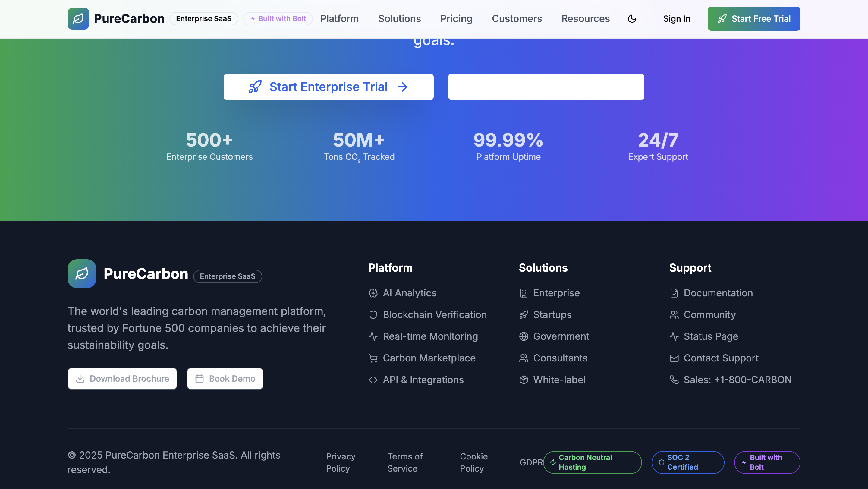Click the Contact Support envelope icon

click(674, 358)
